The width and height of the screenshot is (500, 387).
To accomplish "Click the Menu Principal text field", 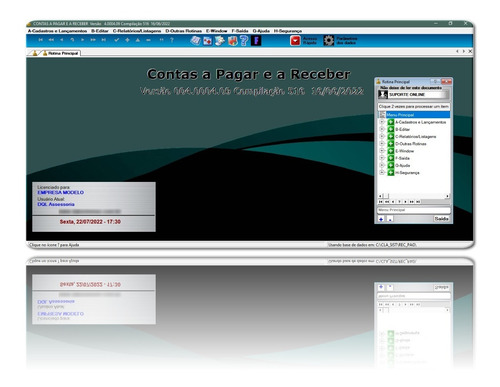I will 414,210.
